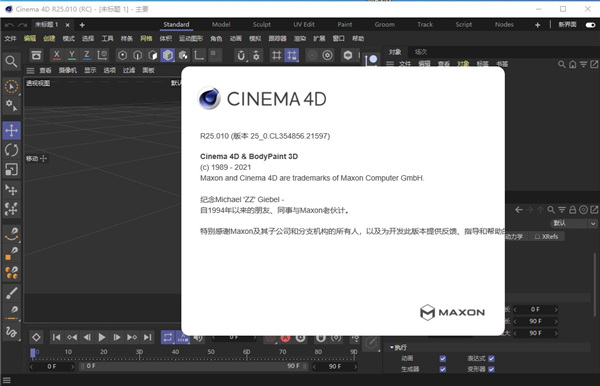This screenshot has width=600, height=386.
Task: Click the attribute manager back arrow
Action: click(519, 210)
